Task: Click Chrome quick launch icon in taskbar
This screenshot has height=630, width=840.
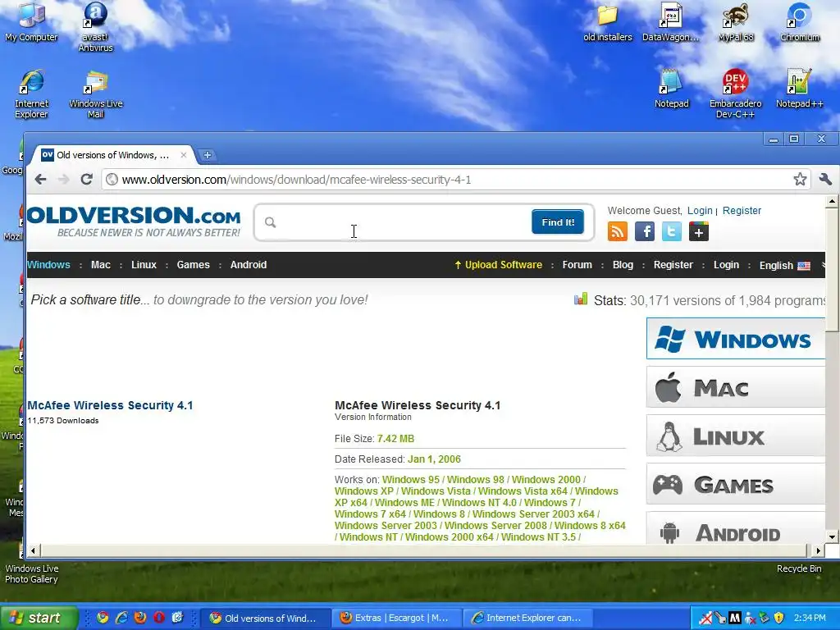Action: (103, 618)
